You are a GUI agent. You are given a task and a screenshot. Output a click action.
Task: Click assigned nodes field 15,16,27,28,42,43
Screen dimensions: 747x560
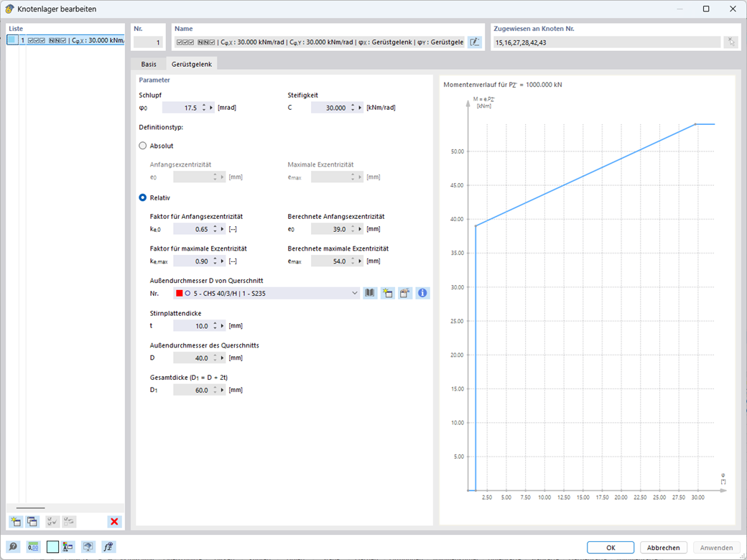coord(606,42)
